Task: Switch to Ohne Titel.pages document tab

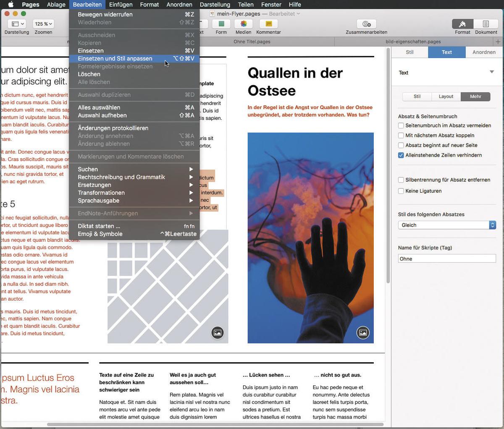Action: (252, 42)
